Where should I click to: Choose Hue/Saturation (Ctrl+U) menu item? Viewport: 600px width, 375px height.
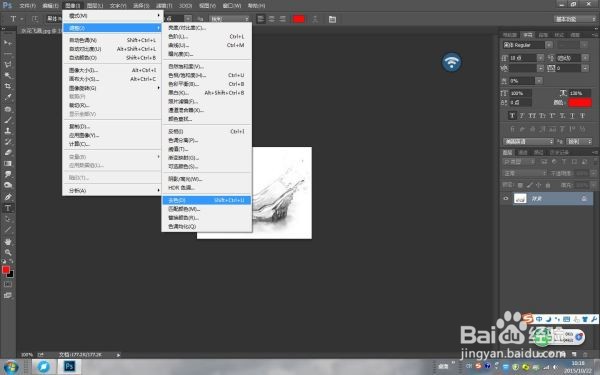pos(206,75)
